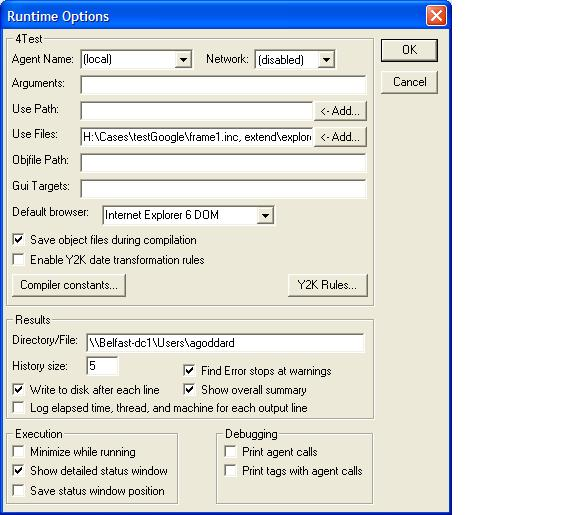Confirm settings with the OK button
The width and height of the screenshot is (576, 515).
[x=409, y=50]
